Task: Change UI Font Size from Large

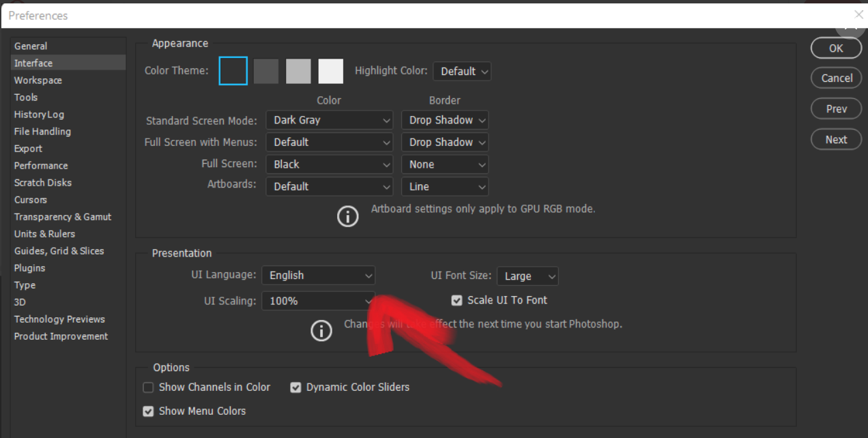Action: point(527,276)
